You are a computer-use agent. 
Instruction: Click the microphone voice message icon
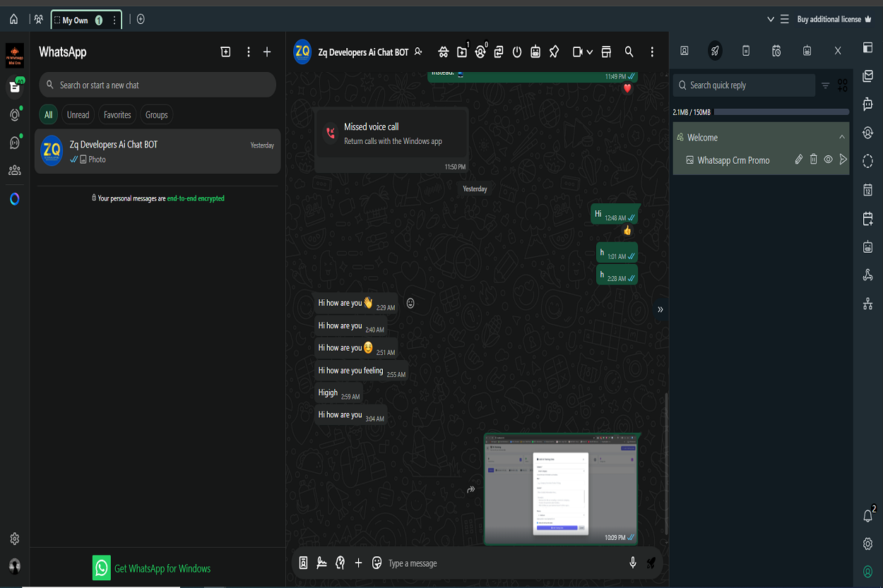click(x=633, y=563)
